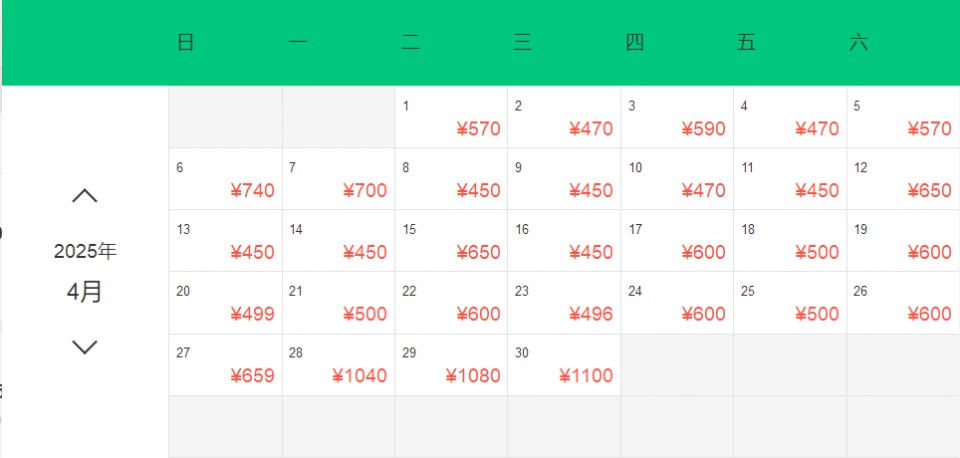The image size is (960, 458).
Task: Click the 4月 month label
Action: (85, 292)
